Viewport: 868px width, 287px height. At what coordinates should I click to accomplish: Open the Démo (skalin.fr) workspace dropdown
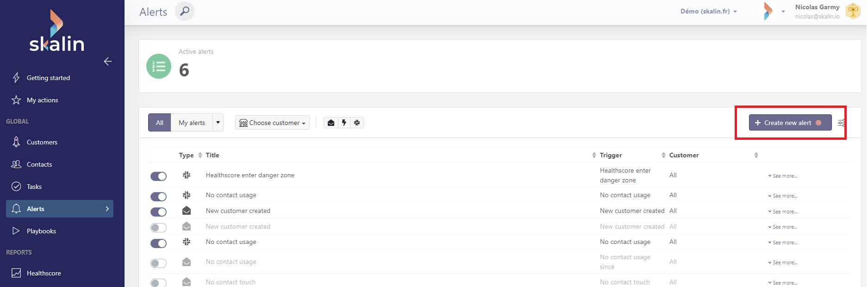pos(708,12)
